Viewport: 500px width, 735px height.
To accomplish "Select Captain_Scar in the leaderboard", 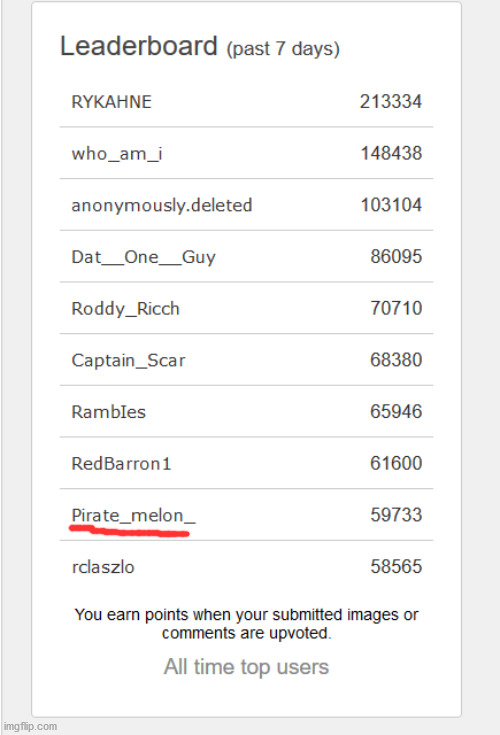I will click(x=128, y=360).
